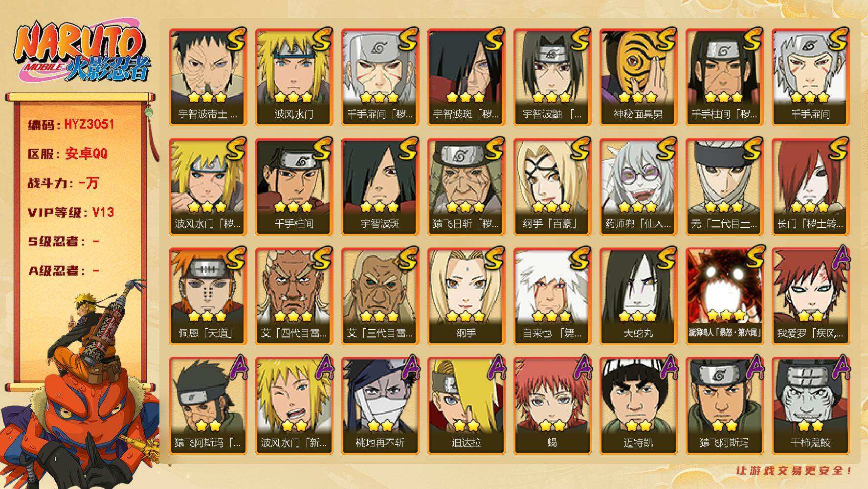
Task: Choose the 纲手「百豪」 character card
Action: pyautogui.click(x=552, y=187)
